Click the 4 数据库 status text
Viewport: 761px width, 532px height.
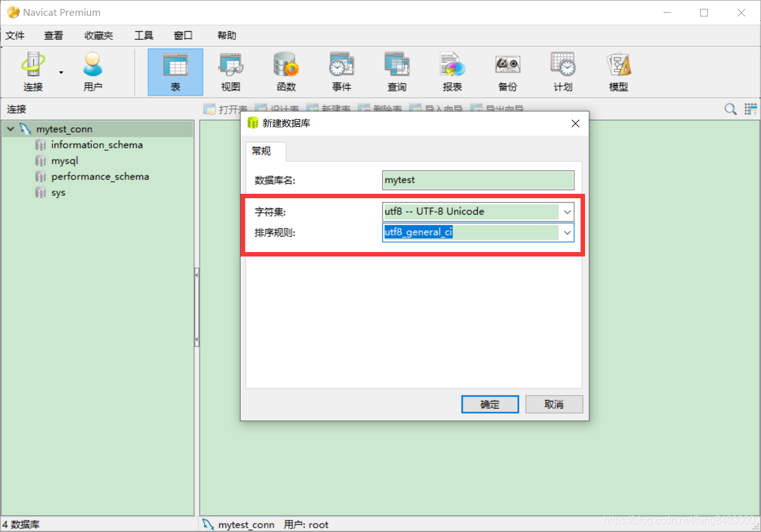tap(21, 524)
